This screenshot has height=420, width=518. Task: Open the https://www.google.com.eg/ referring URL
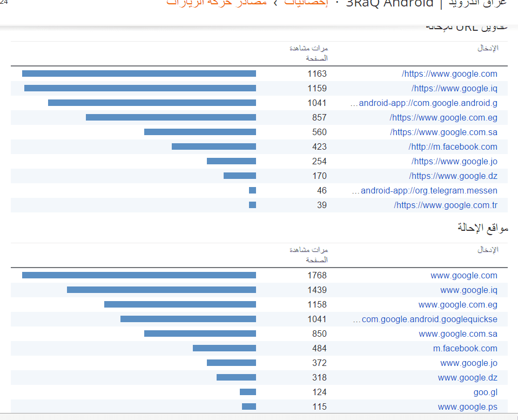[443, 117]
